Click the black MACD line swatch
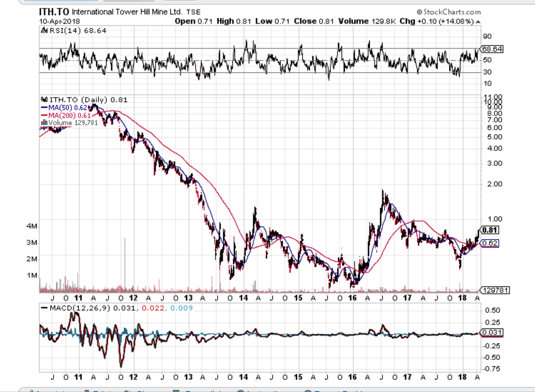This screenshot has height=392, width=535. 44,308
